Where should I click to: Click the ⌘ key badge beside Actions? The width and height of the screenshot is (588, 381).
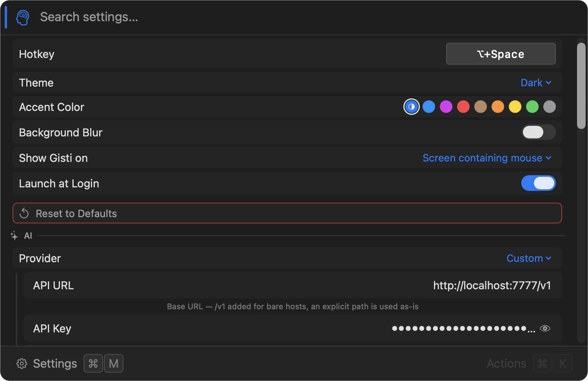click(543, 364)
